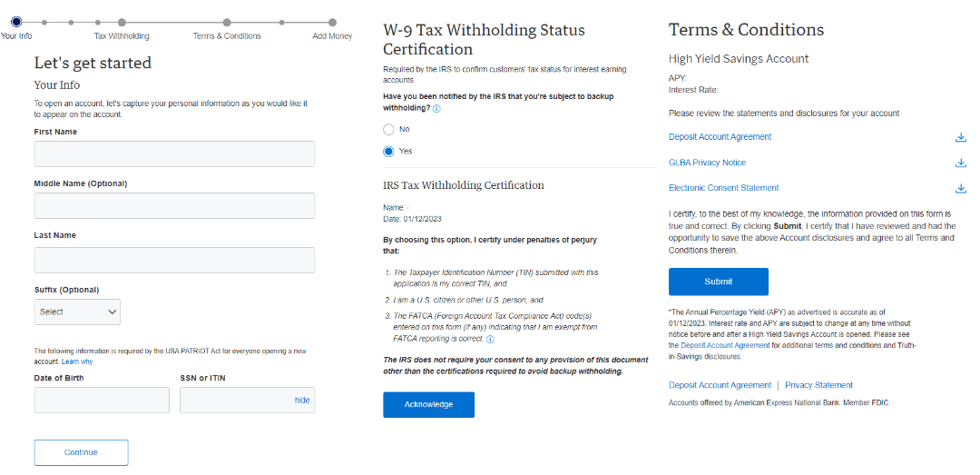
Task: Download the Deposit Account Agreement file
Action: (961, 137)
